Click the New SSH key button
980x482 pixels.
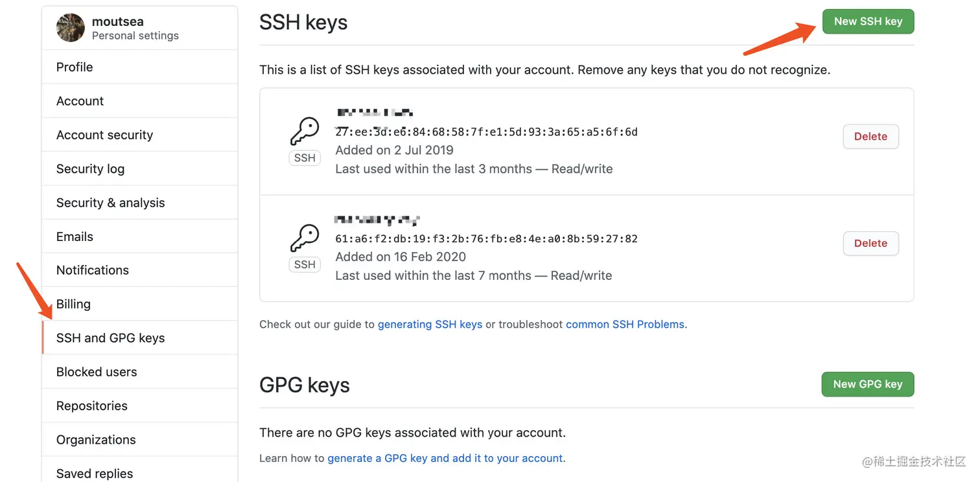pyautogui.click(x=868, y=21)
